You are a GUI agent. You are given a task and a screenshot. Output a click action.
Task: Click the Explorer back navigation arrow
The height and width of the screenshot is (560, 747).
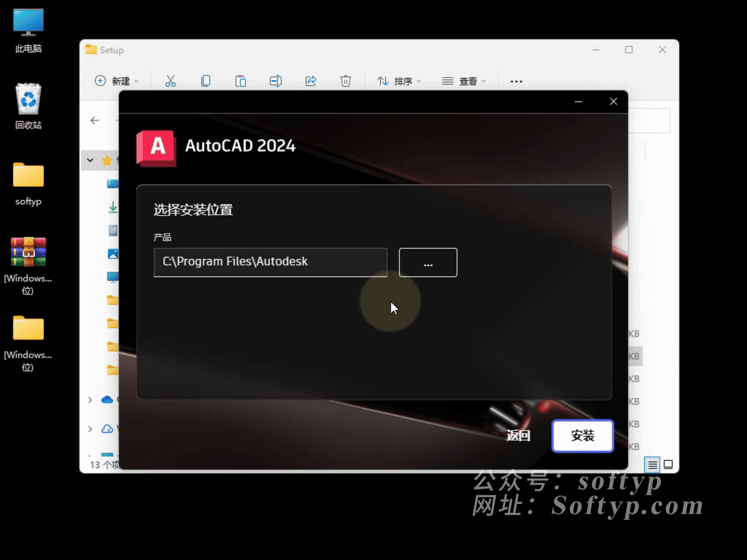pyautogui.click(x=95, y=120)
